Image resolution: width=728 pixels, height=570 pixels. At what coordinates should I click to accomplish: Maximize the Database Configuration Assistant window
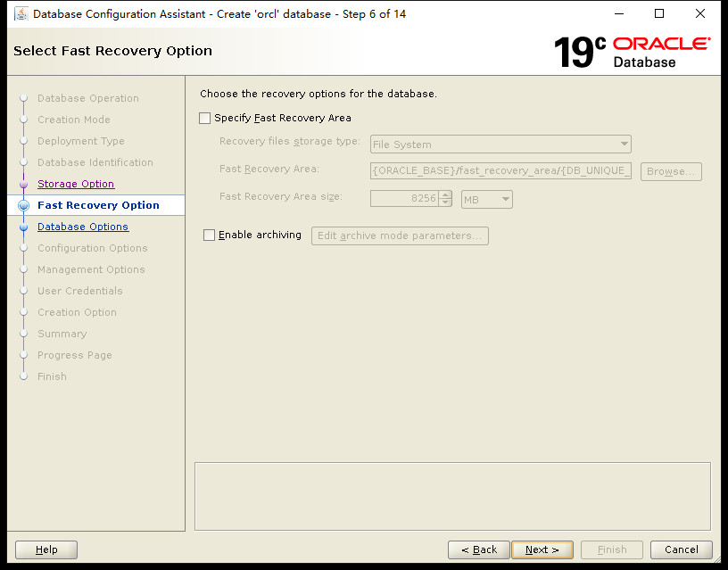(x=658, y=14)
